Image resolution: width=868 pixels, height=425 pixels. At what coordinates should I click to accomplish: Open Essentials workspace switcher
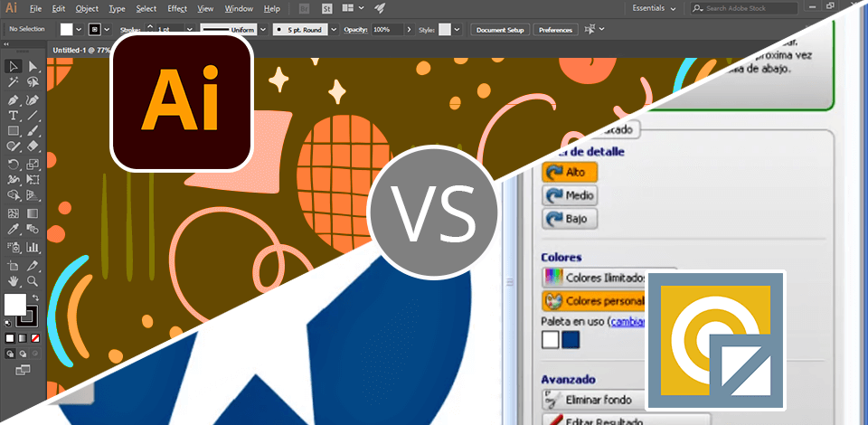click(654, 9)
